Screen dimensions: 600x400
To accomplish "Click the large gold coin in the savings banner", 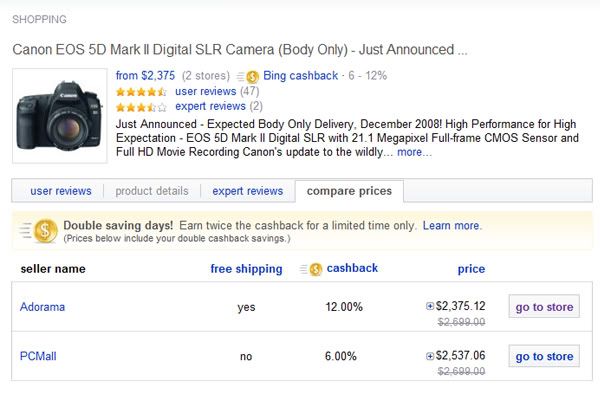I will coord(44,231).
